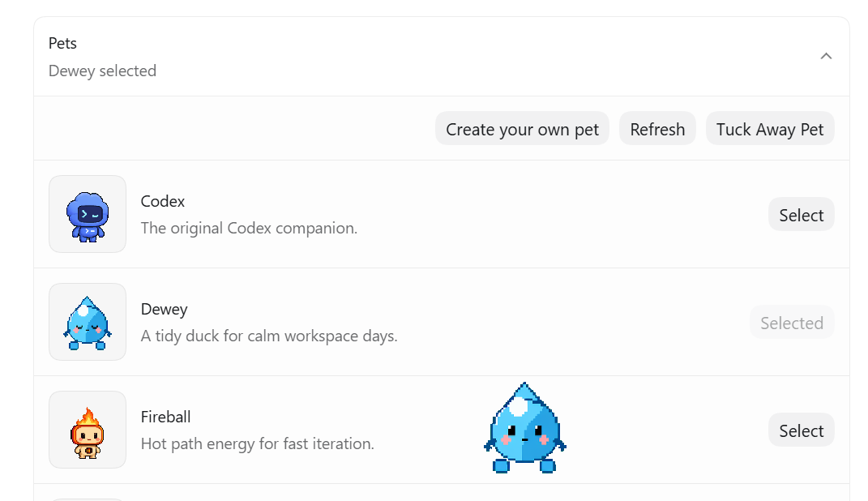Viewport: 868px width, 501px height.
Task: Refresh the pets list
Action: (x=657, y=128)
